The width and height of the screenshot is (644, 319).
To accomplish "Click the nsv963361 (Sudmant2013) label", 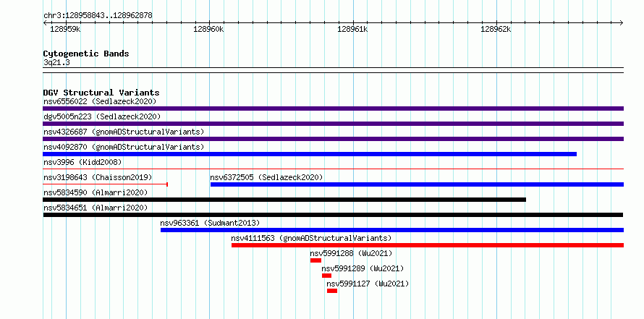I will (x=210, y=223).
